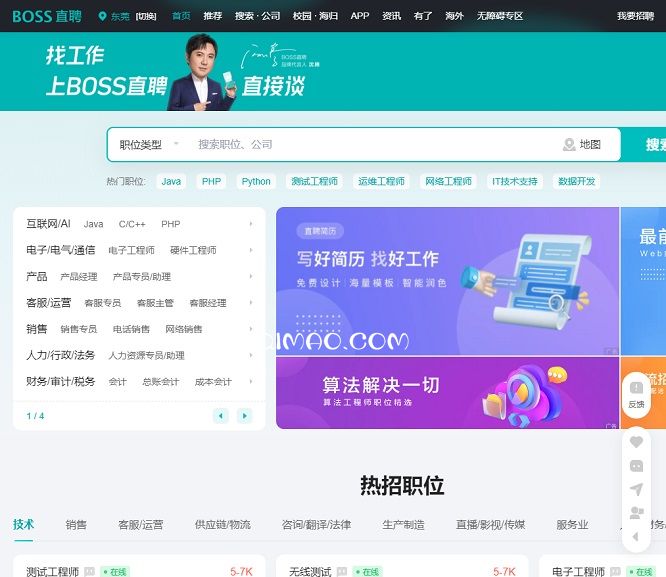Screen dimensions: 666x577
Task: Open 校园·海归 in top navigation
Action: (315, 16)
